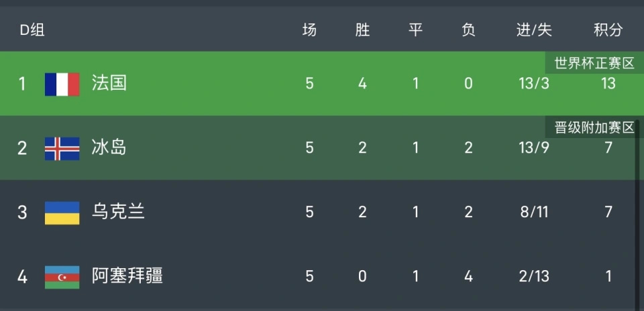
Task: Click the 晋级附加赛区 playoff zone label
Action: click(x=594, y=128)
